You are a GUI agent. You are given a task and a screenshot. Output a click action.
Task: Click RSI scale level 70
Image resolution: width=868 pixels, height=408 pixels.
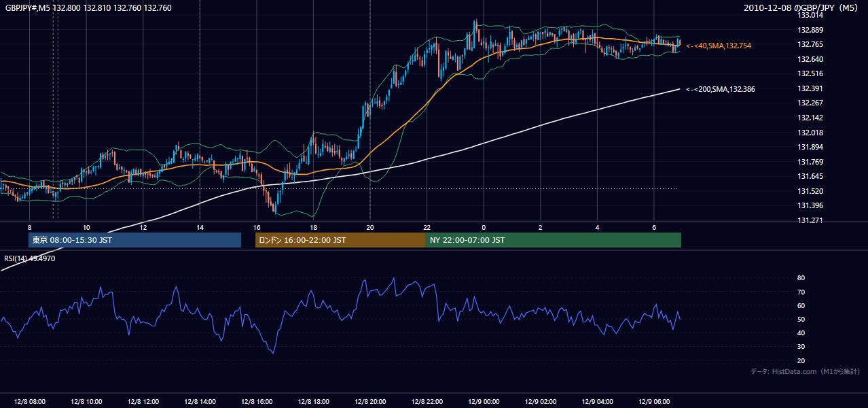801,292
